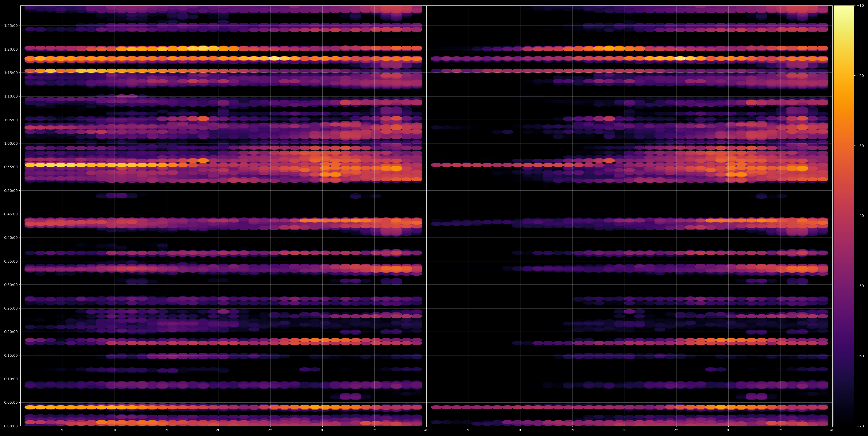Click the y-axis label "0:55:00"
This screenshot has width=868, height=436.
[x=11, y=167]
